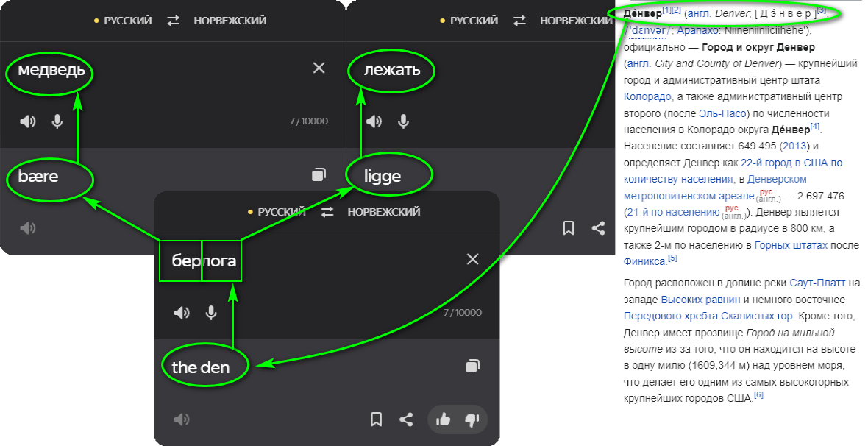Screen dimensions: 868x446
Task: Activate the microphone in the берлога panel
Action: pyautogui.click(x=211, y=313)
